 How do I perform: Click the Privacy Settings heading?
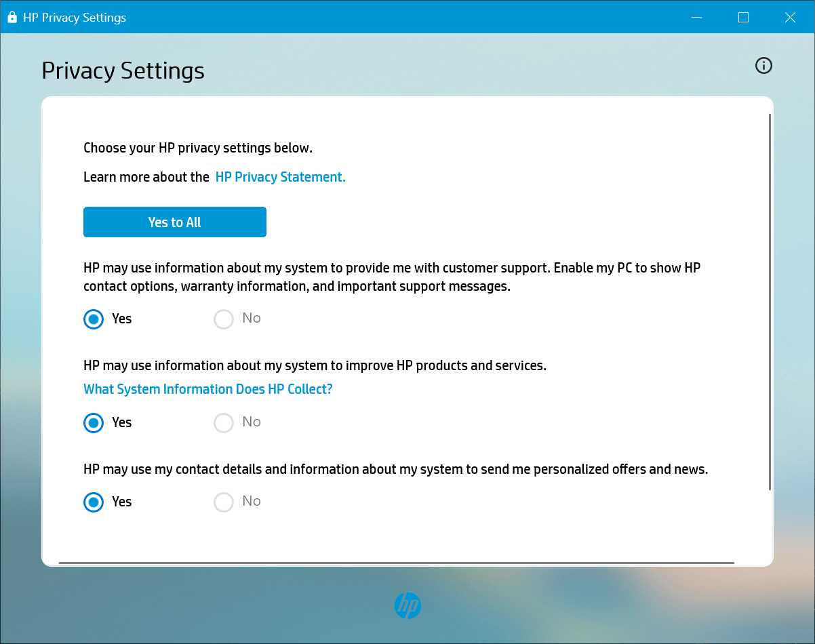(x=123, y=71)
